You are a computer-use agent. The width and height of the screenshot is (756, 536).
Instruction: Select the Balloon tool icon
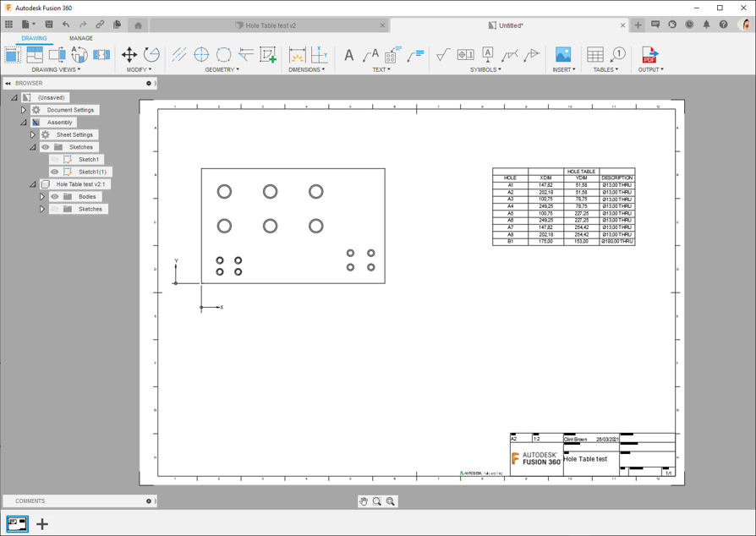click(618, 55)
